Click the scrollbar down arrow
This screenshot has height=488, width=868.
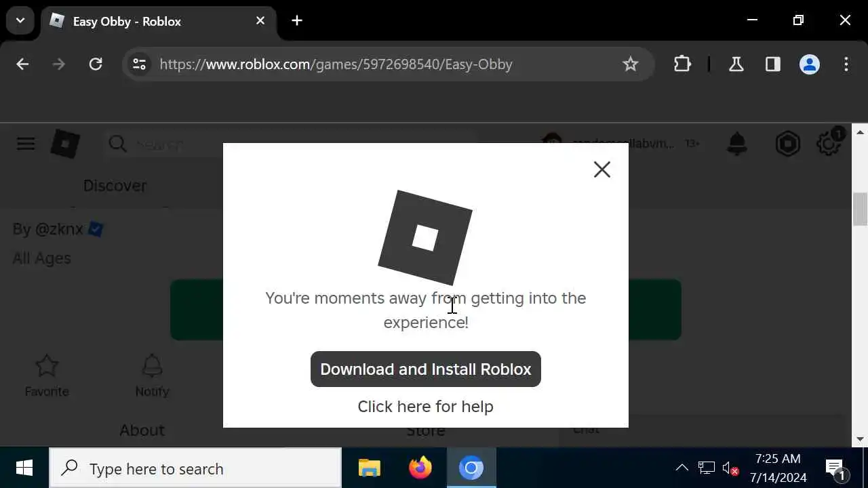pyautogui.click(x=860, y=439)
